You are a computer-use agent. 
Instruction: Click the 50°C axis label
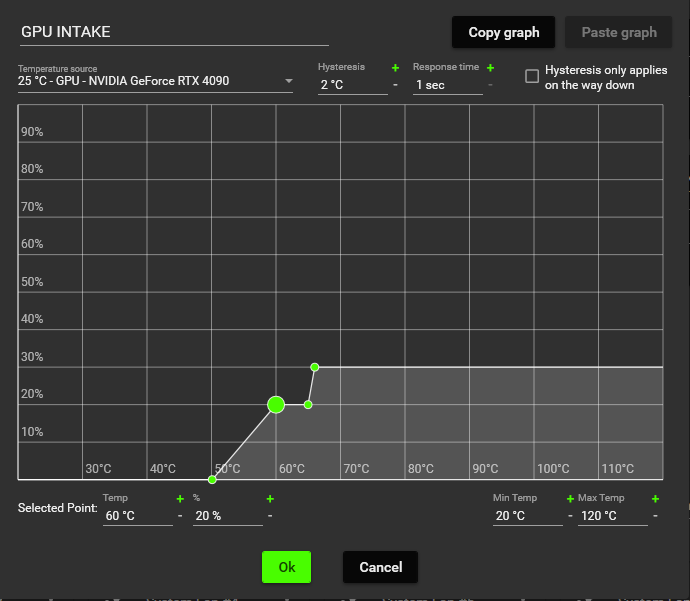(228, 469)
